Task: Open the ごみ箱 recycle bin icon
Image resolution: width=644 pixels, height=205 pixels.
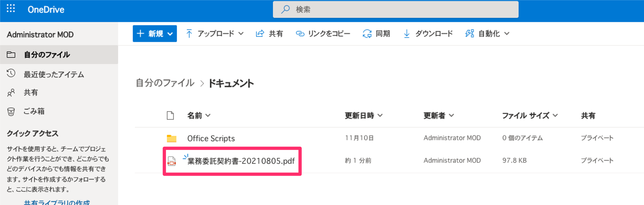Action: 11,112
